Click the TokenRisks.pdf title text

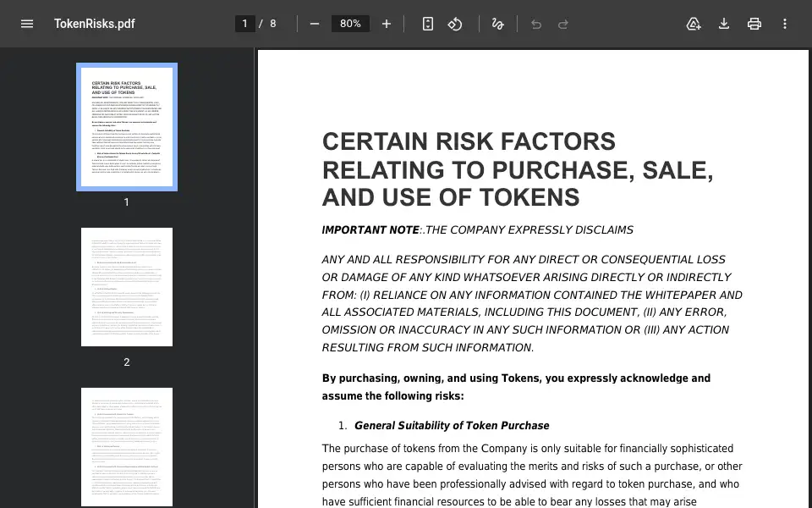point(94,24)
